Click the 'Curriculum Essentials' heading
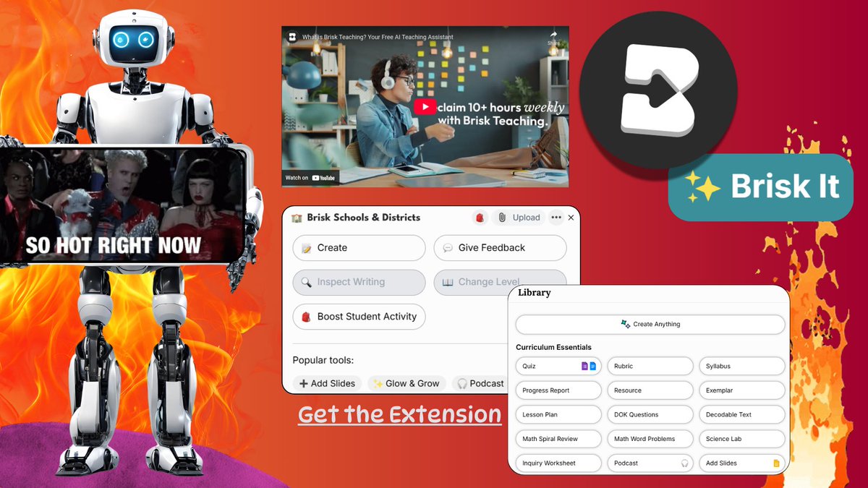 [x=553, y=348]
